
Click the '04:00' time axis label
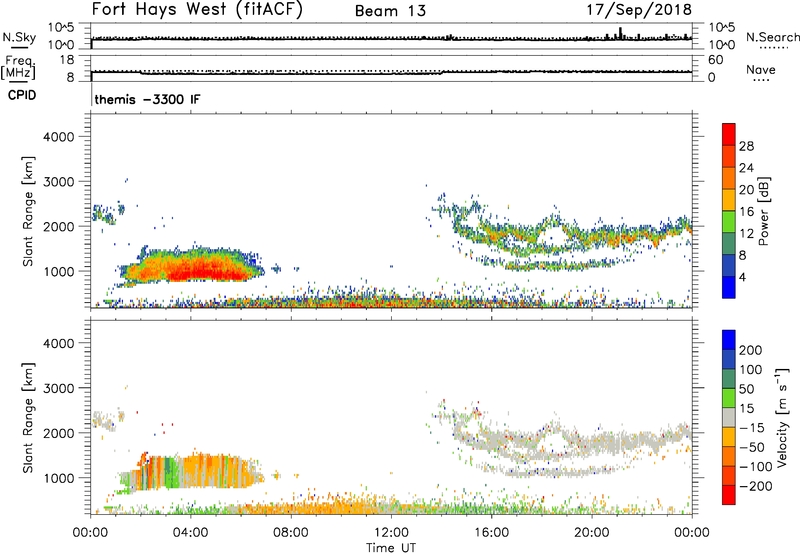190,533
